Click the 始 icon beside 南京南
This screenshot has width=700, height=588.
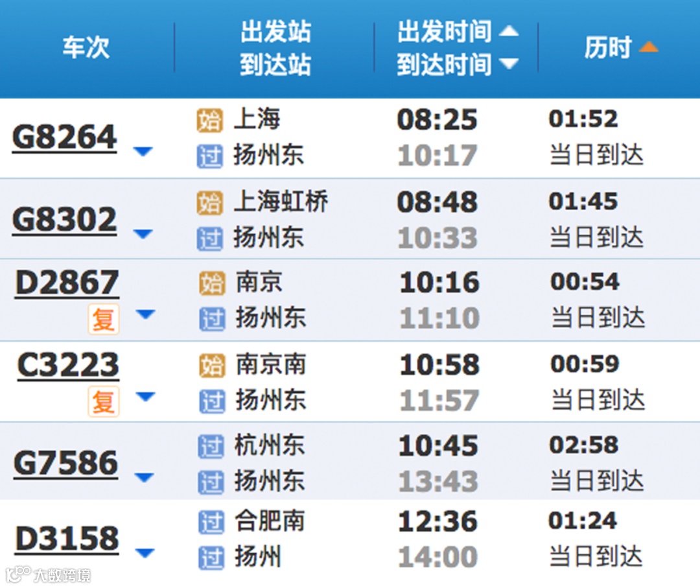211,366
